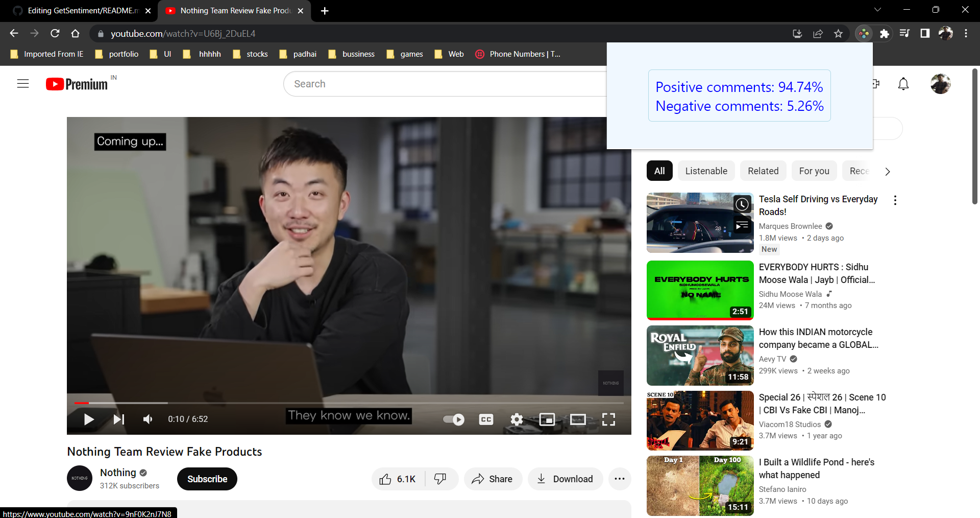The height and width of the screenshot is (518, 980).
Task: Skip to next video
Action: [118, 419]
